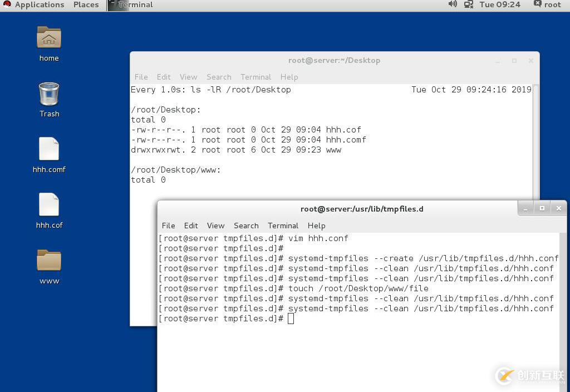Open File menu in tmpfiles.d terminal

click(x=168, y=226)
